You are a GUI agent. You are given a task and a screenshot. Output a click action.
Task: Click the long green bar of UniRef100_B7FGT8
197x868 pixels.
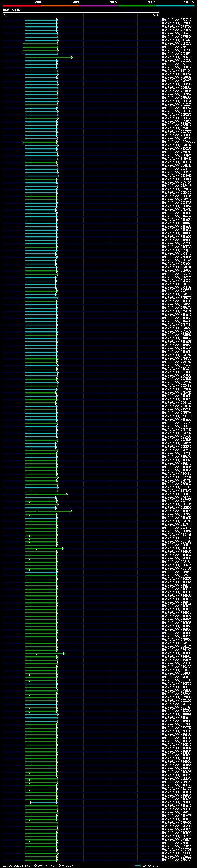coord(49,57)
